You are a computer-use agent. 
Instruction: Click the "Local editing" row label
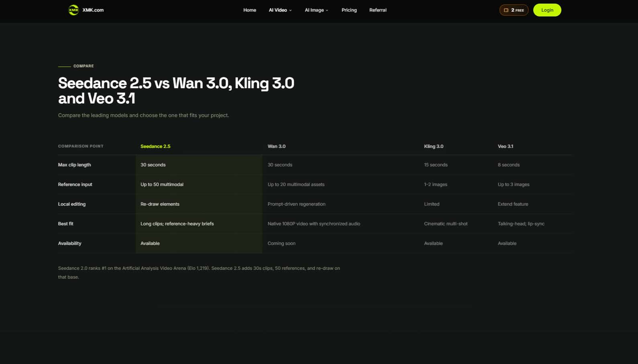tap(72, 204)
